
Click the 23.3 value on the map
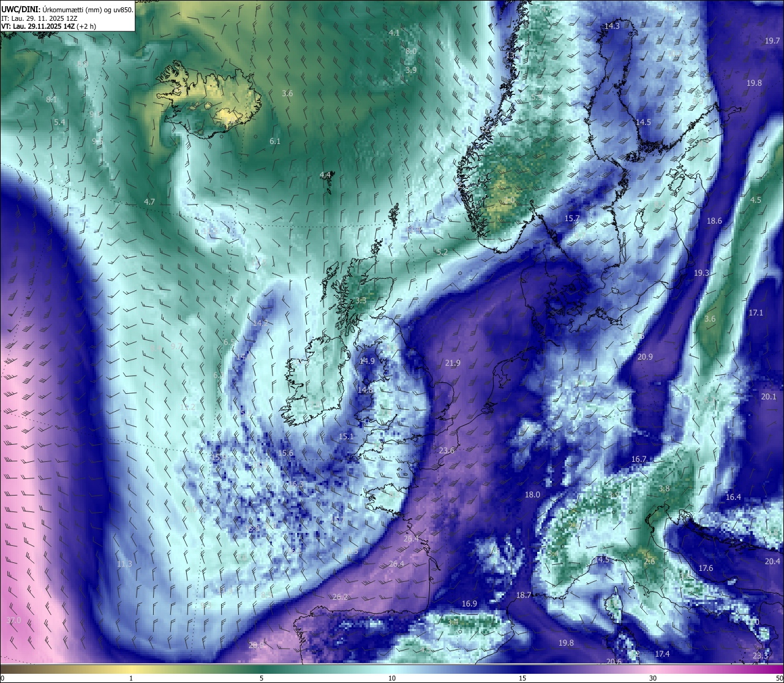[x=760, y=655]
